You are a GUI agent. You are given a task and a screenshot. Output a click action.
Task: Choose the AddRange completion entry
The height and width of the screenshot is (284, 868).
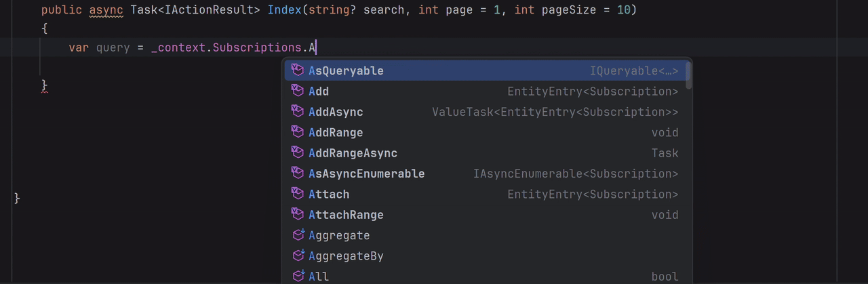click(x=336, y=132)
